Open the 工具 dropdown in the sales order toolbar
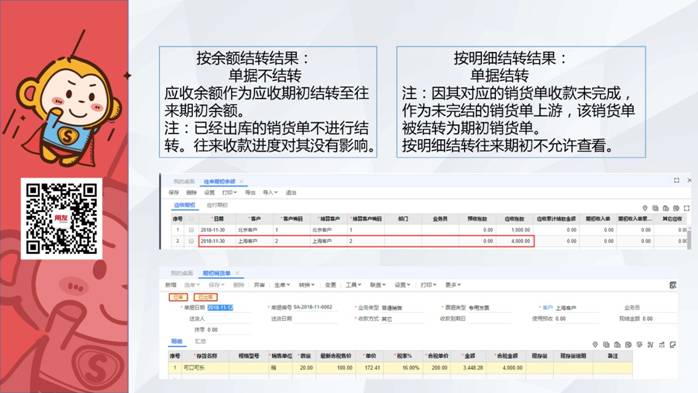698x393 pixels. tap(353, 285)
